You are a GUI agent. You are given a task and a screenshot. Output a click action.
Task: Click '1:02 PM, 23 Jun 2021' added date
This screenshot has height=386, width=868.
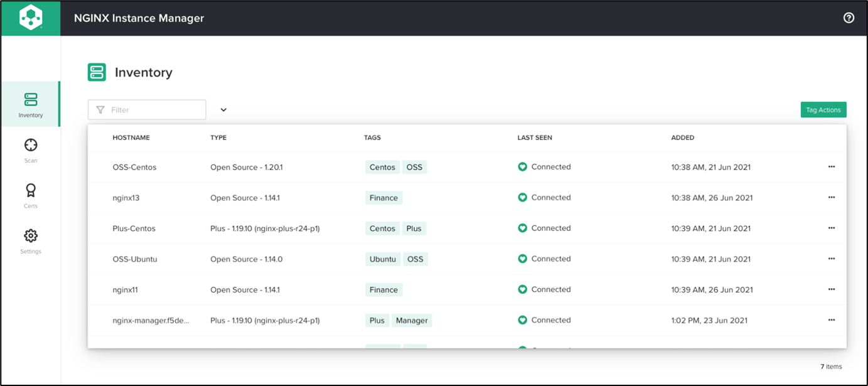click(709, 321)
